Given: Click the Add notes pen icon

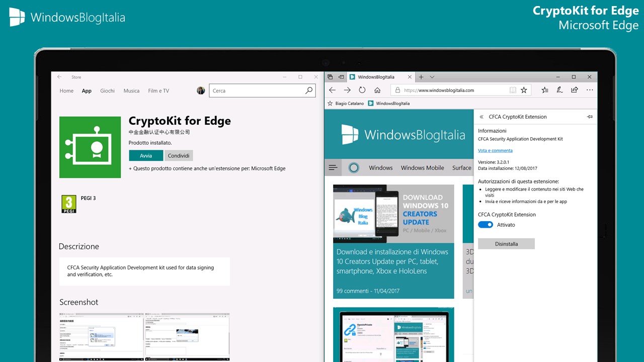Looking at the screenshot, I should tap(559, 90).
